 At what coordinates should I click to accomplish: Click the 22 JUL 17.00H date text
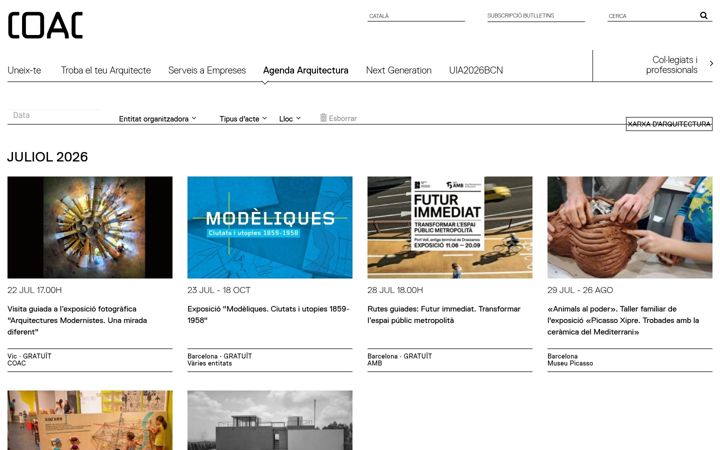coord(34,290)
